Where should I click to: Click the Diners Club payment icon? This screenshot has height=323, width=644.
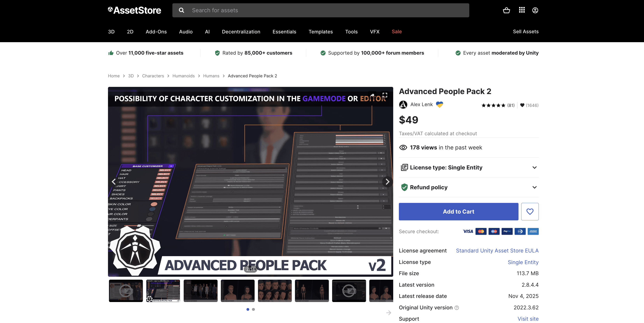tap(520, 231)
